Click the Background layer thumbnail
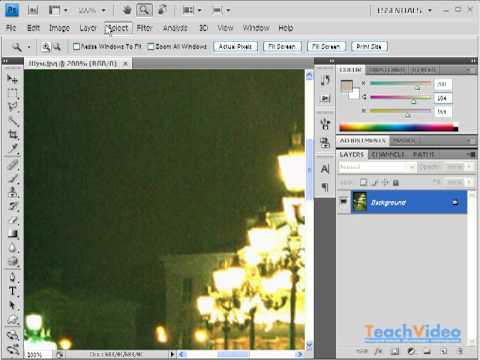The image size is (480, 360). pos(360,202)
